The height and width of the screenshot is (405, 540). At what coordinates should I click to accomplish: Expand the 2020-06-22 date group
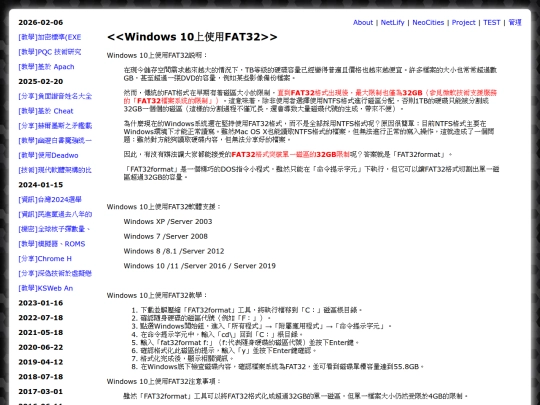point(41,347)
